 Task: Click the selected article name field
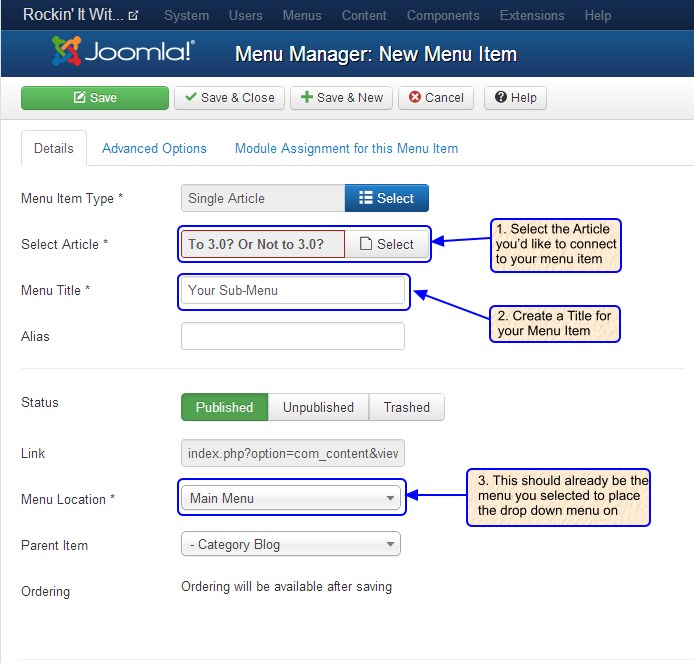(263, 244)
